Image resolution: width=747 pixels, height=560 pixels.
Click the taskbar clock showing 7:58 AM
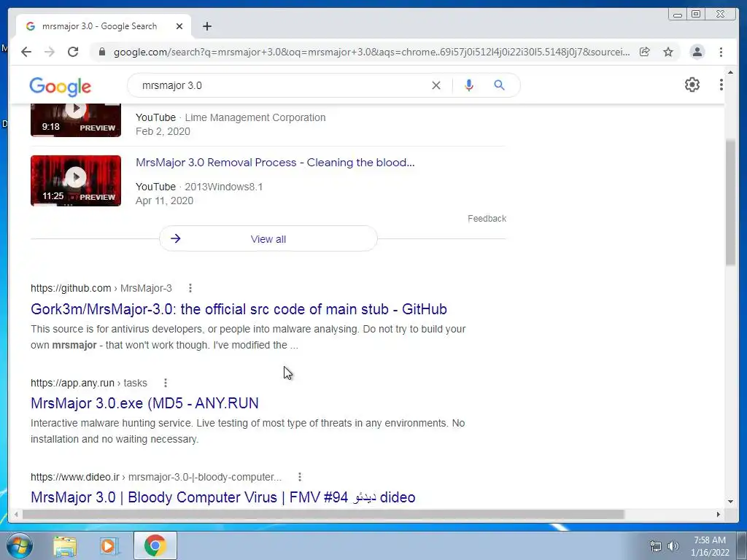[710, 546]
